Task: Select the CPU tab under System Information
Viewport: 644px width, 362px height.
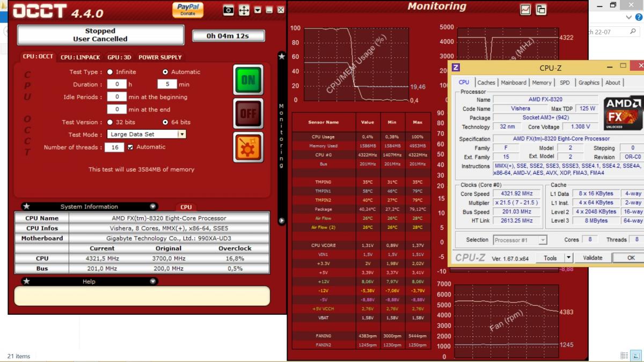Action: point(186,207)
